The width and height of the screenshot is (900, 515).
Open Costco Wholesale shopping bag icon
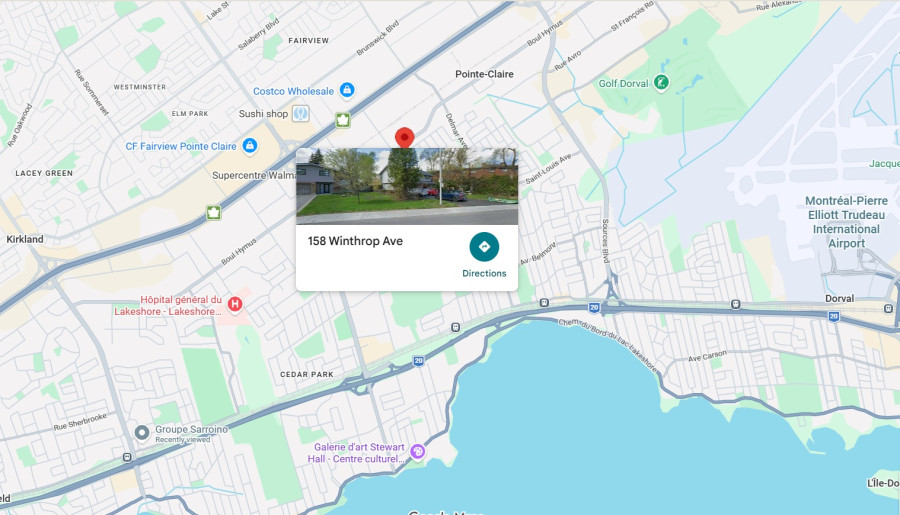coord(347,90)
